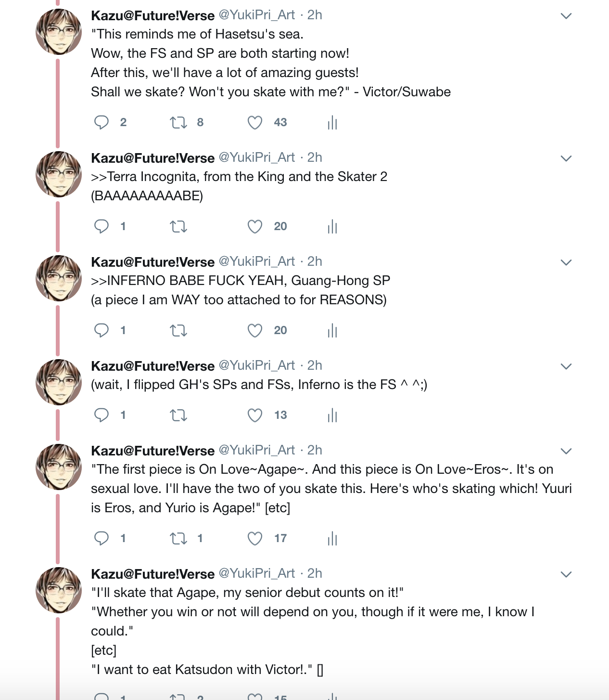Image resolution: width=609 pixels, height=700 pixels.
Task: Like the 'flipped GH's SPs' tweet
Action: click(x=255, y=415)
